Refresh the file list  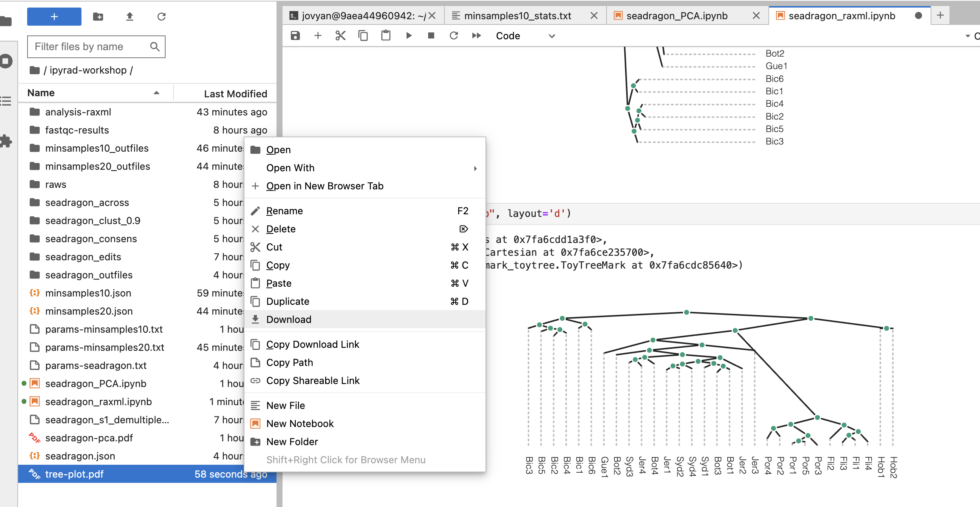pos(161,16)
